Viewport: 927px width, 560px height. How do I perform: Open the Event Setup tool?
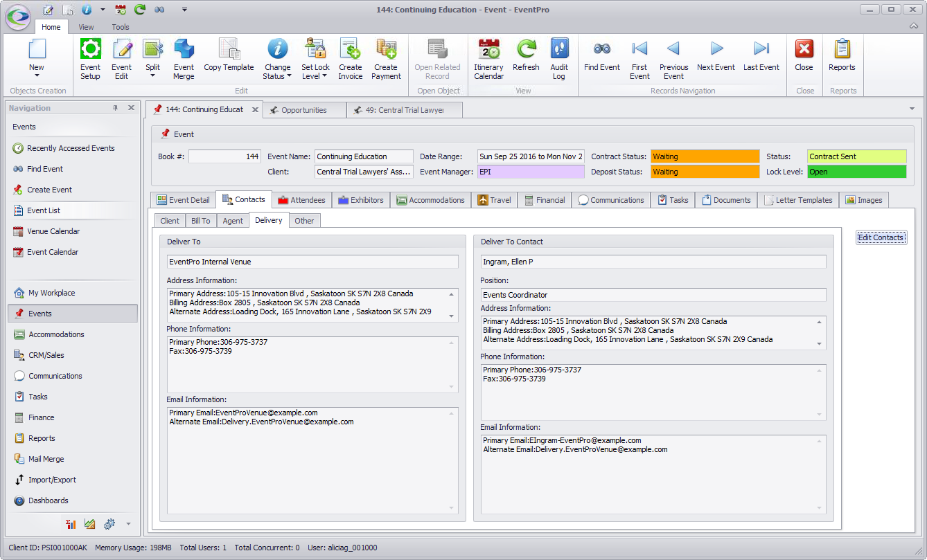tap(90, 59)
